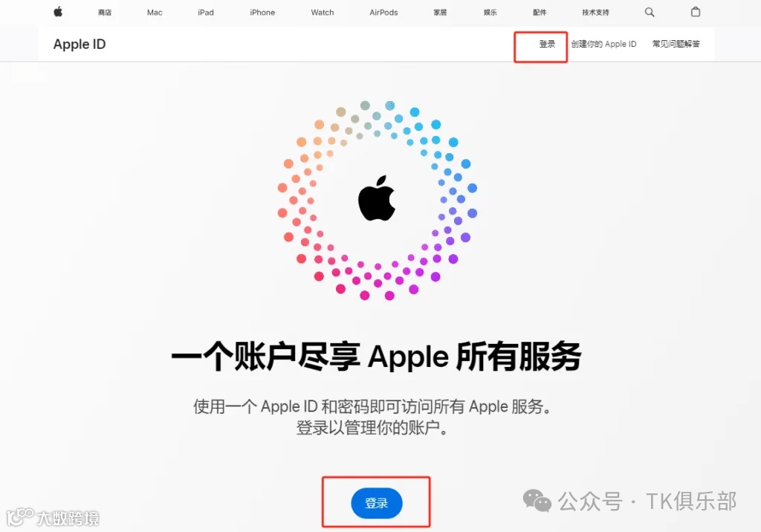761x532 pixels.
Task: Select the 娱乐 menu item
Action: coord(490,13)
